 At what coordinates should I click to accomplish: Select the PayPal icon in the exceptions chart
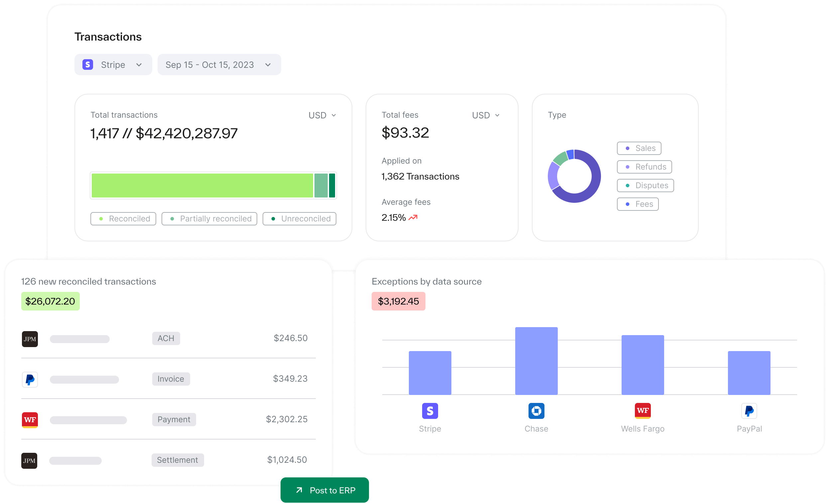[749, 411]
